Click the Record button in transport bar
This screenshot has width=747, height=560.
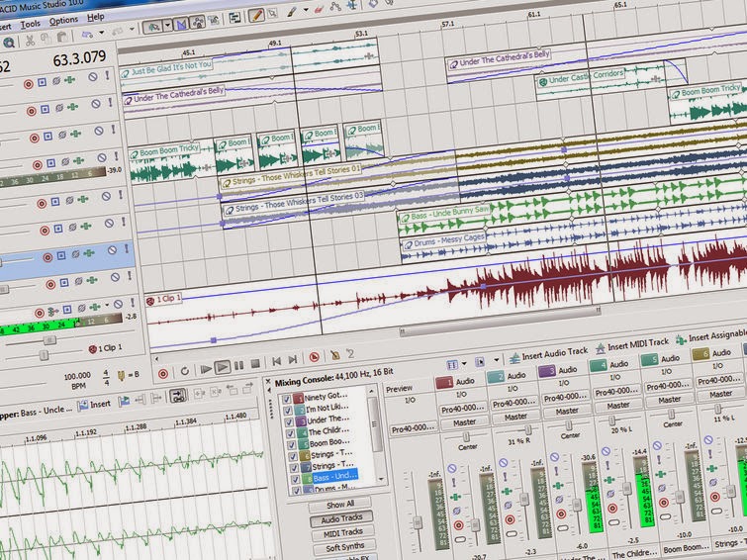[x=163, y=374]
